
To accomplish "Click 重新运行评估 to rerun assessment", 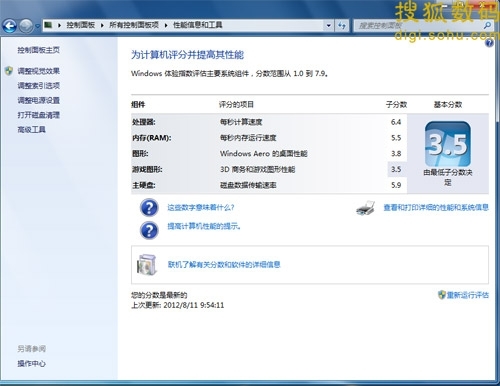I will pos(468,295).
